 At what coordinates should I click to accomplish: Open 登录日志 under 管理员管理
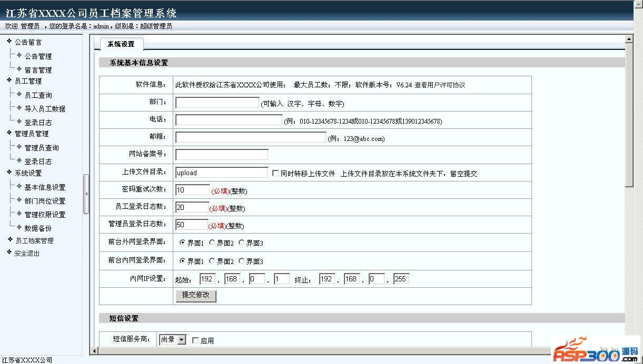(38, 161)
